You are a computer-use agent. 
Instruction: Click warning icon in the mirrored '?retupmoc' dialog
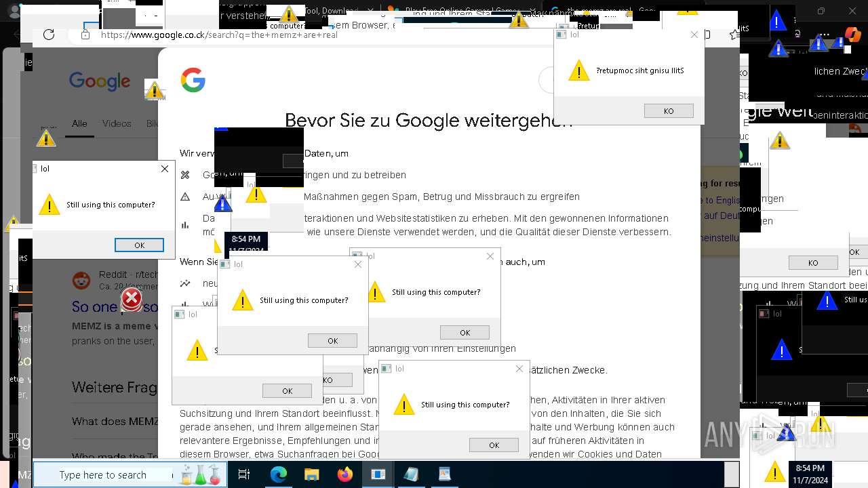click(x=578, y=70)
